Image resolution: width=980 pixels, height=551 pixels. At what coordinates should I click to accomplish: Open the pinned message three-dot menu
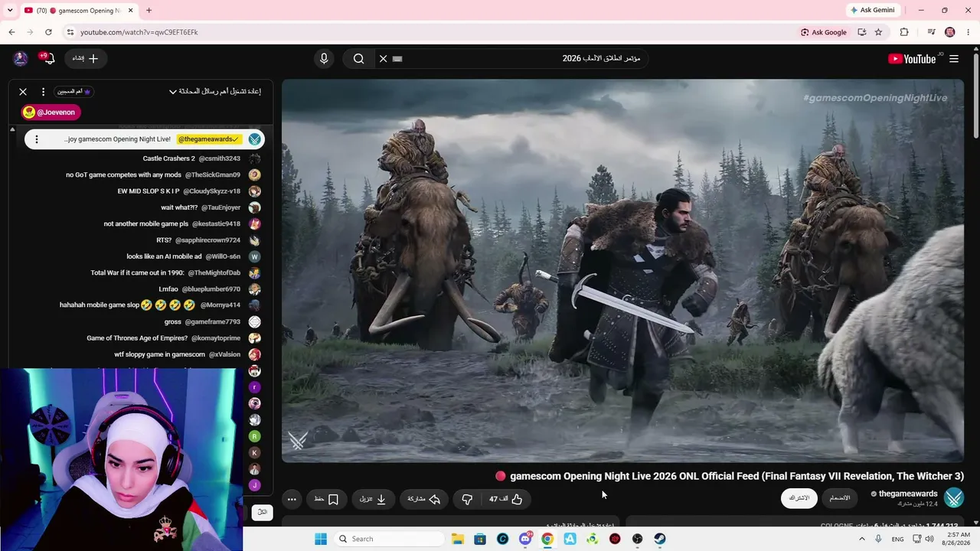(36, 139)
